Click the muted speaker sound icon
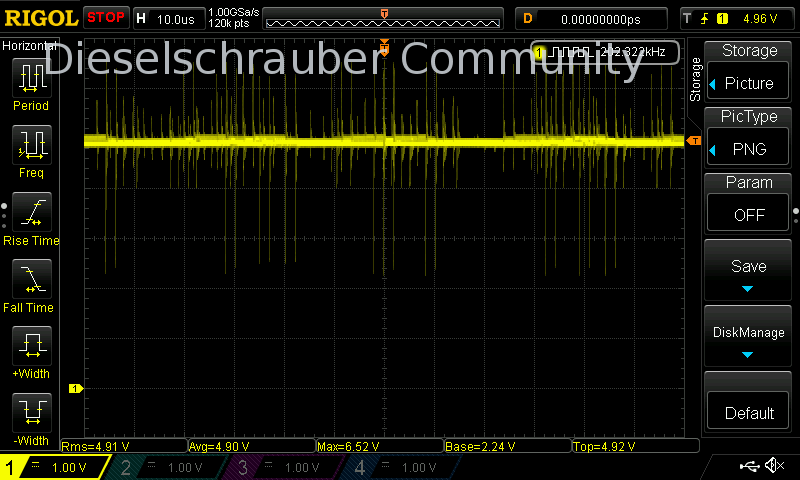The height and width of the screenshot is (480, 800). click(x=774, y=465)
